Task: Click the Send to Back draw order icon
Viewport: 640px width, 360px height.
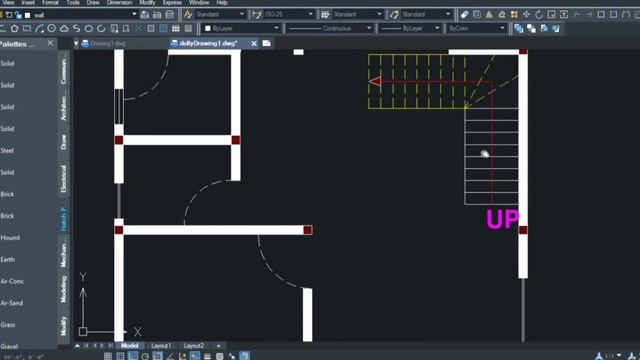Action: [x=531, y=29]
